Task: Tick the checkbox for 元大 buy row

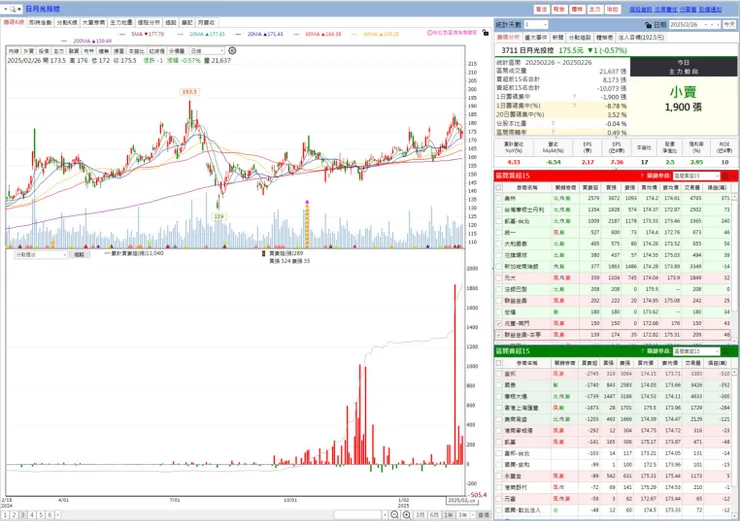Action: pyautogui.click(x=499, y=277)
